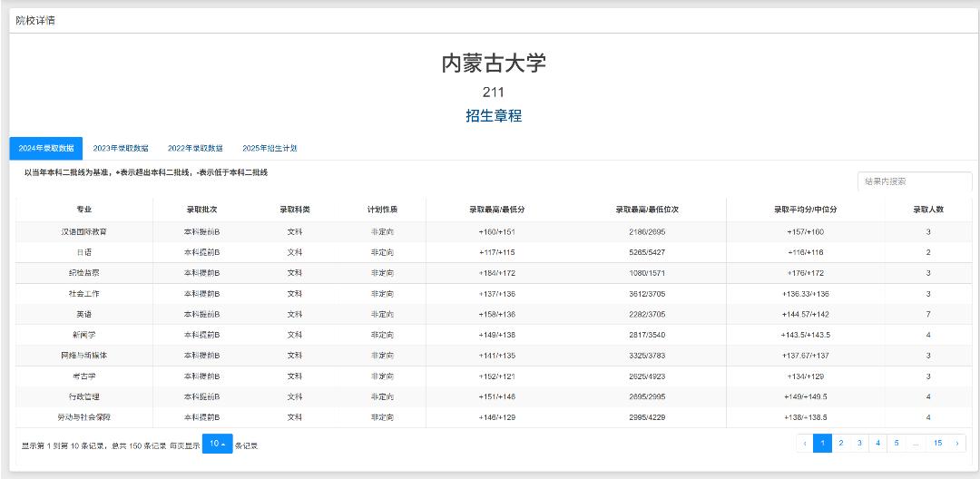Image resolution: width=980 pixels, height=479 pixels.
Task: Expand the records-per-page 10 dropdown
Action: 217,444
